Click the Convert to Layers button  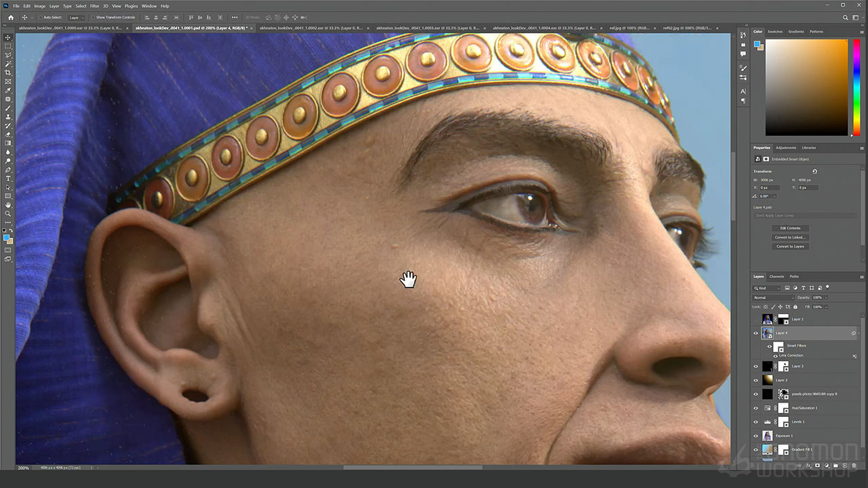pos(790,247)
